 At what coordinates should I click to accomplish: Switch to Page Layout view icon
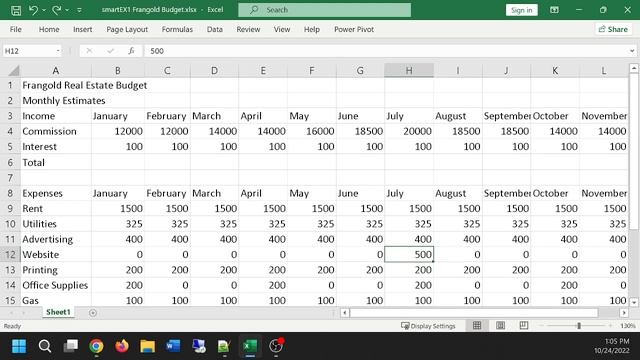pos(500,325)
